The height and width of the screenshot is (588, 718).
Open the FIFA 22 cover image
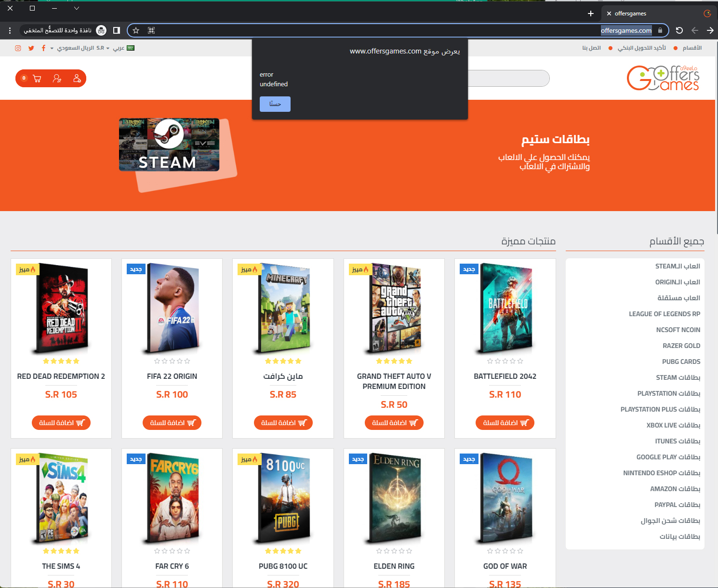point(172,307)
